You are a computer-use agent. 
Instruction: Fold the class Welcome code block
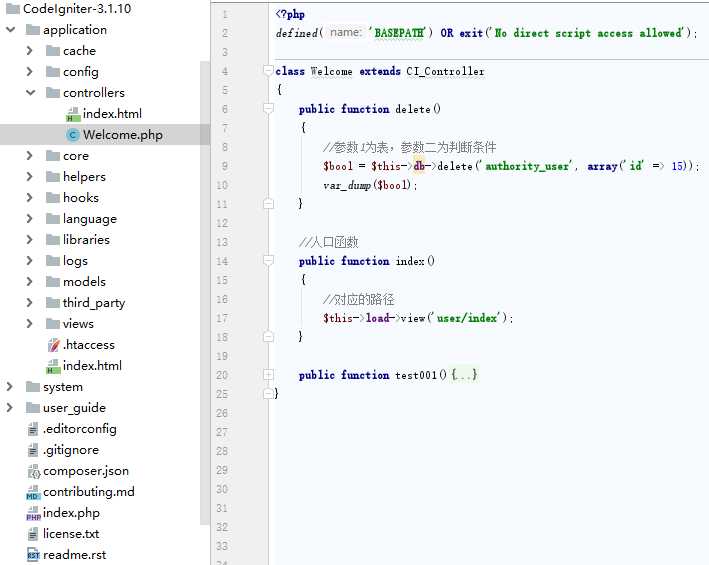[x=268, y=71]
